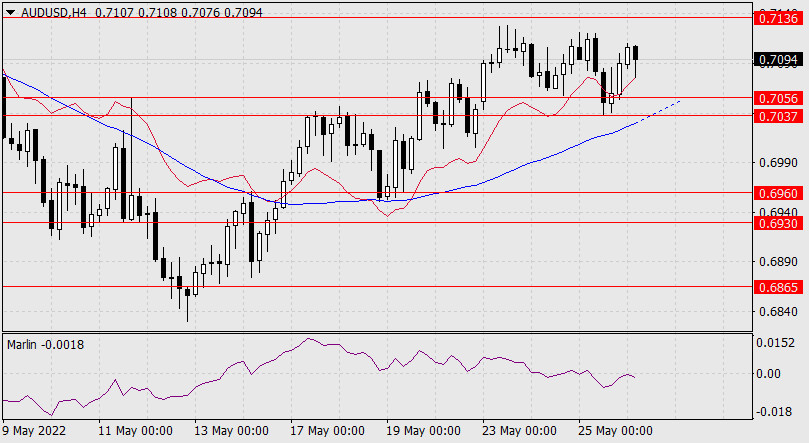Viewport: 809px width, 443px height.
Task: Click the 9 May 2022 date label
Action: [x=34, y=431]
